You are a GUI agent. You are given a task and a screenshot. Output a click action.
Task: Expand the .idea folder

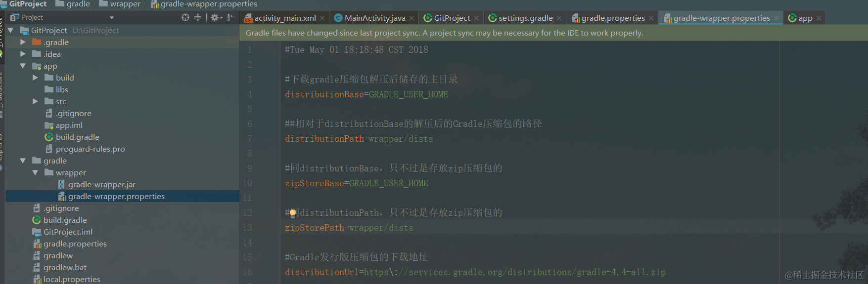(x=23, y=54)
